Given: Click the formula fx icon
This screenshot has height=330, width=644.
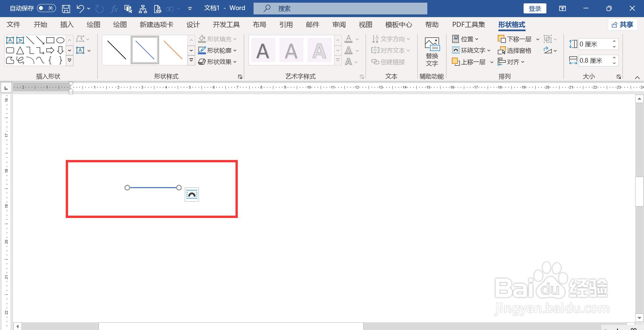Looking at the screenshot, I should pos(114,8).
